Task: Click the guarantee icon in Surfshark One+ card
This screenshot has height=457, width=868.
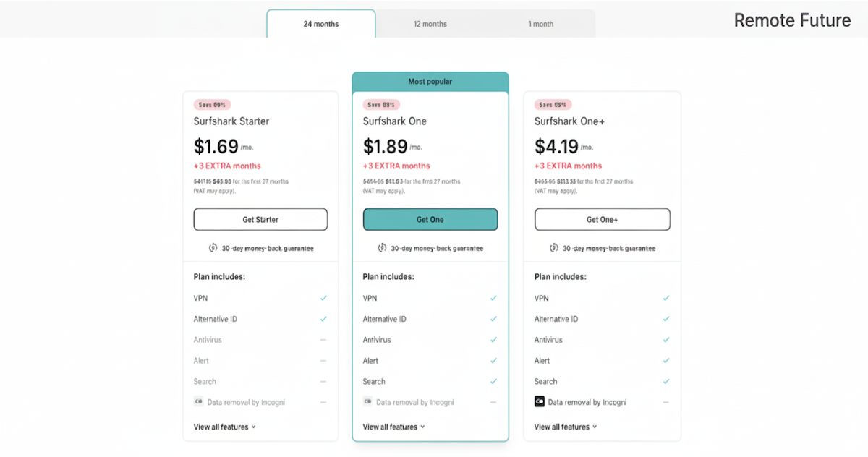Action: pos(554,247)
